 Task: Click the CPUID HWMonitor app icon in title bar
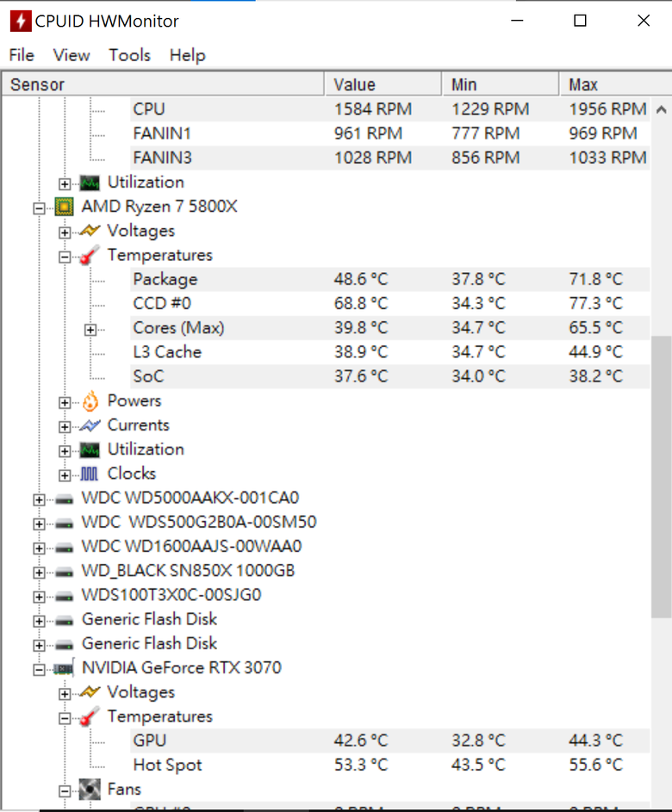[20, 21]
